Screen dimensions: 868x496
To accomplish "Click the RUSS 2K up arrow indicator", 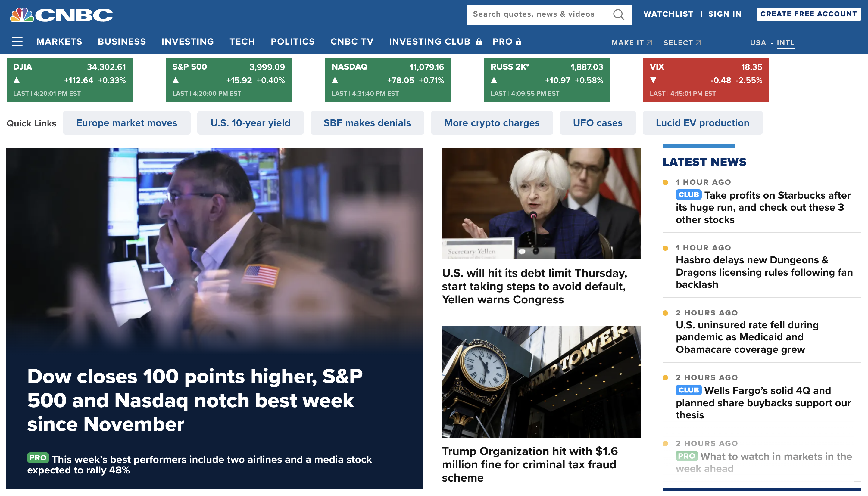I will [x=494, y=80].
